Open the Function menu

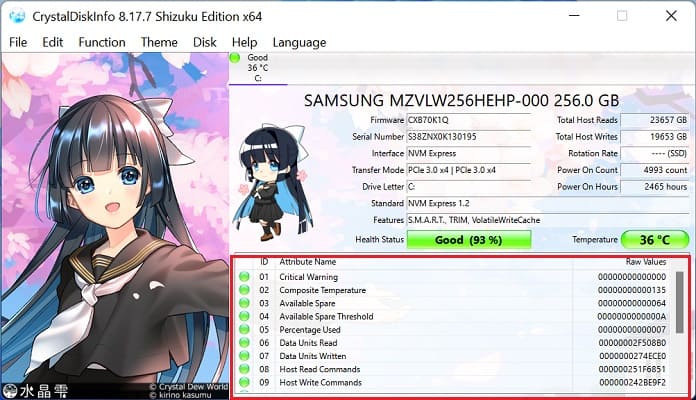tap(102, 42)
